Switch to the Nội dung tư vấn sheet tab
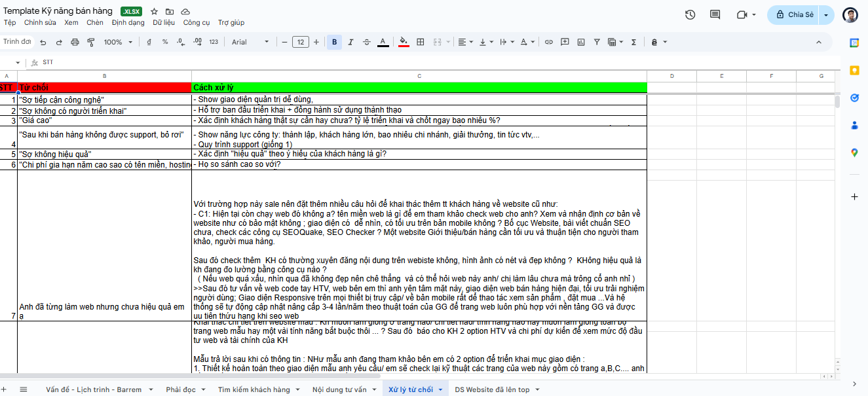Screen dimensions: 868x396 (339, 389)
